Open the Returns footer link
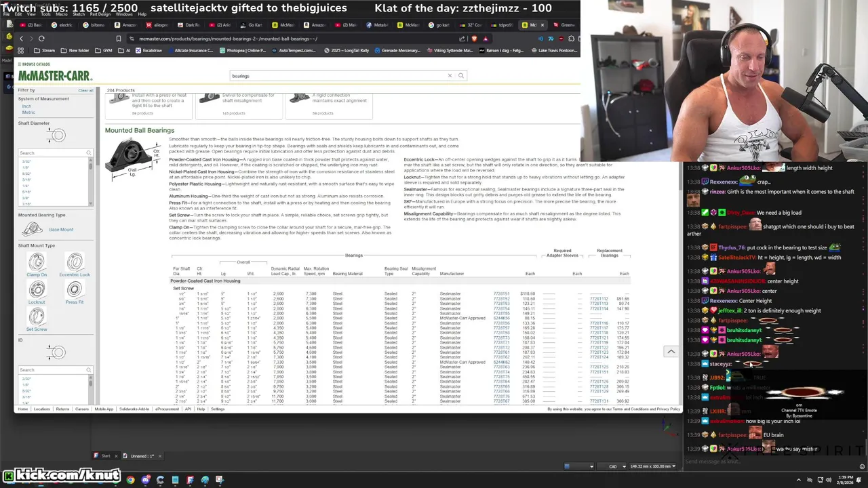The height and width of the screenshot is (488, 868). [62, 409]
